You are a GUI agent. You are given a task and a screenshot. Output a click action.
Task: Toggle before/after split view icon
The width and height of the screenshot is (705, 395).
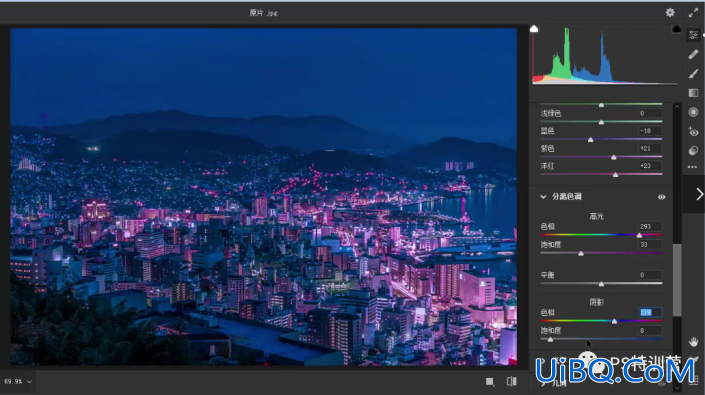511,381
